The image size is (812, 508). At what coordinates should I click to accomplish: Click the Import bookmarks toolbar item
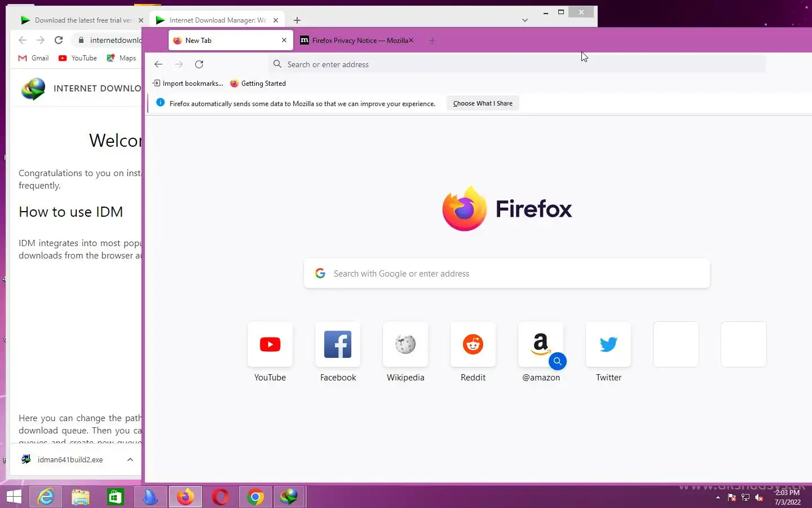tap(188, 84)
